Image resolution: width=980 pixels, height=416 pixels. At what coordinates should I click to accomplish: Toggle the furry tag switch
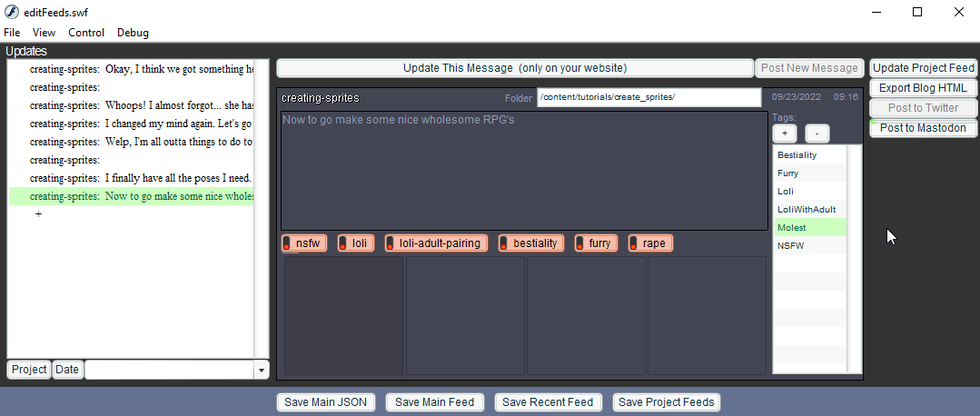(x=596, y=243)
